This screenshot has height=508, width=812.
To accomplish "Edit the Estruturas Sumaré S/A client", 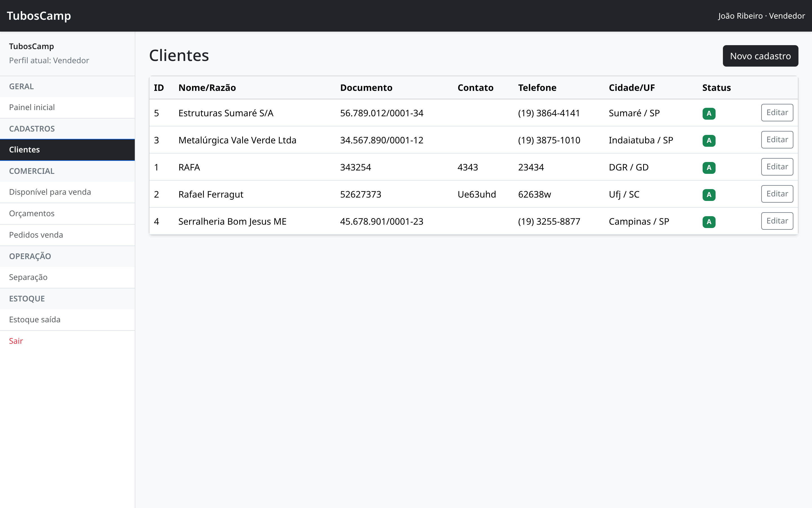I will tap(777, 113).
